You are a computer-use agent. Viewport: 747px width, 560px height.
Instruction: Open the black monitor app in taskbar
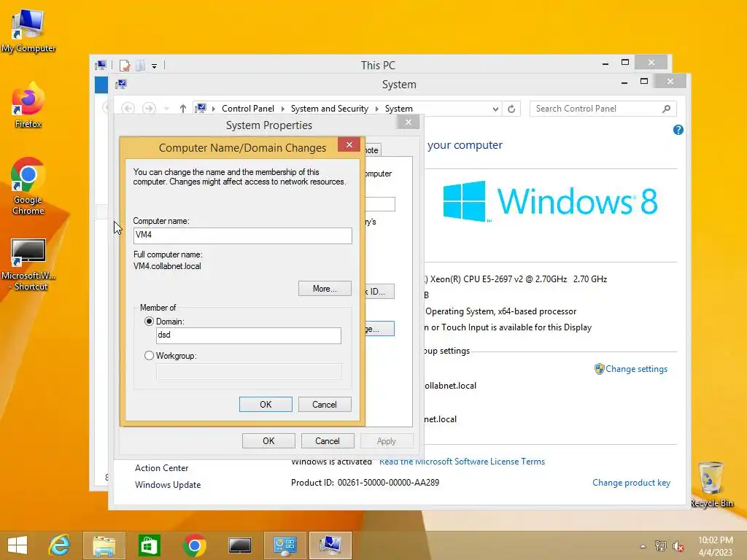[239, 545]
